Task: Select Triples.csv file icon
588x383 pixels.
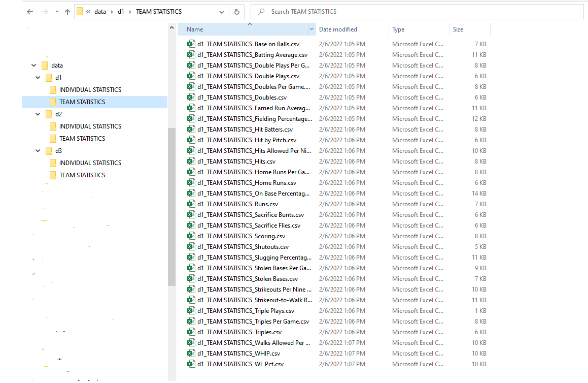Action: tap(191, 332)
